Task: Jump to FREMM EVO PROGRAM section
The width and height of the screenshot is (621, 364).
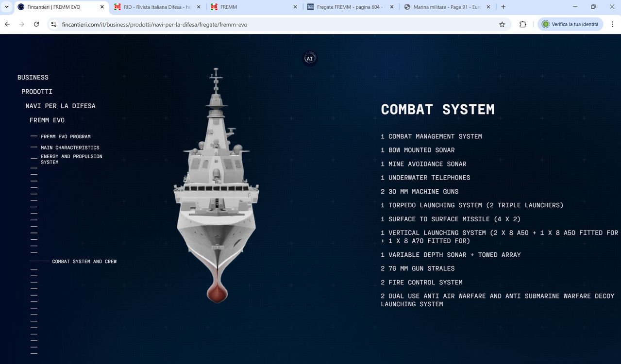Action: click(66, 137)
